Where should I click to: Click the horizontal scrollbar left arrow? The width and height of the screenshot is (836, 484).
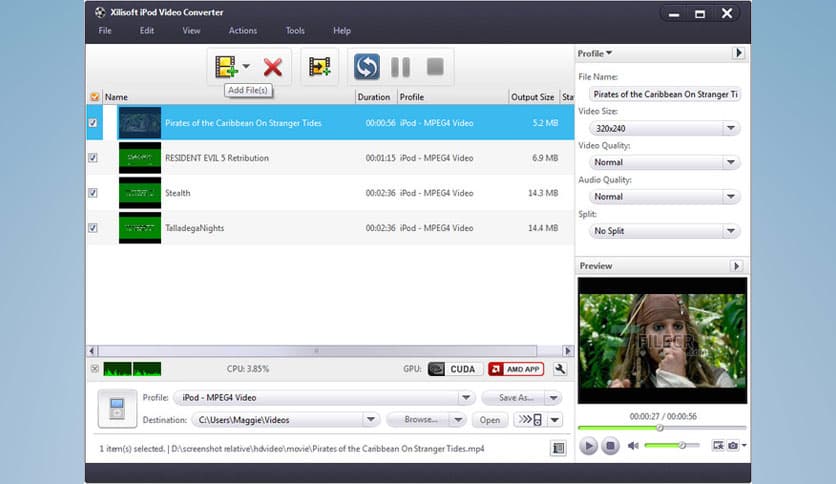(92, 351)
